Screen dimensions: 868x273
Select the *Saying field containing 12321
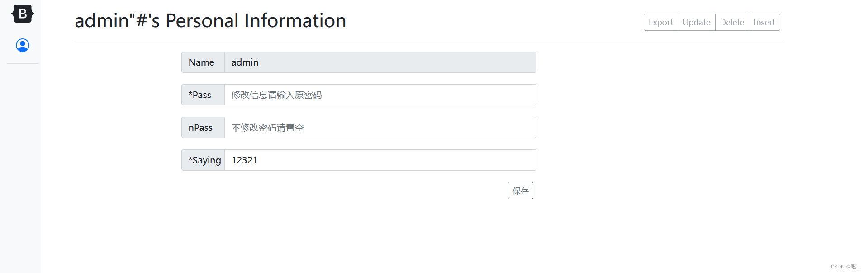pyautogui.click(x=380, y=160)
